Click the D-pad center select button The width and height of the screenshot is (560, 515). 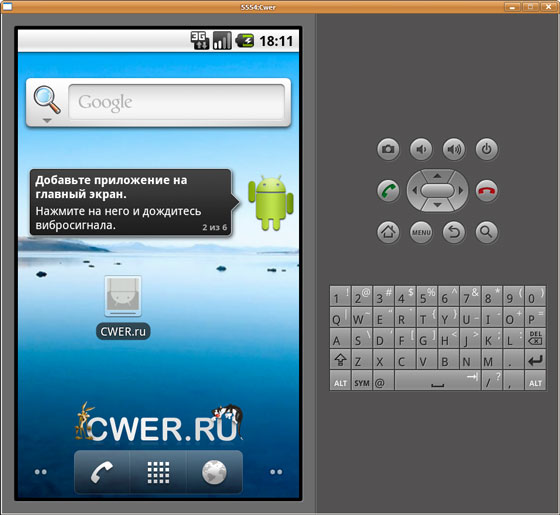438,190
